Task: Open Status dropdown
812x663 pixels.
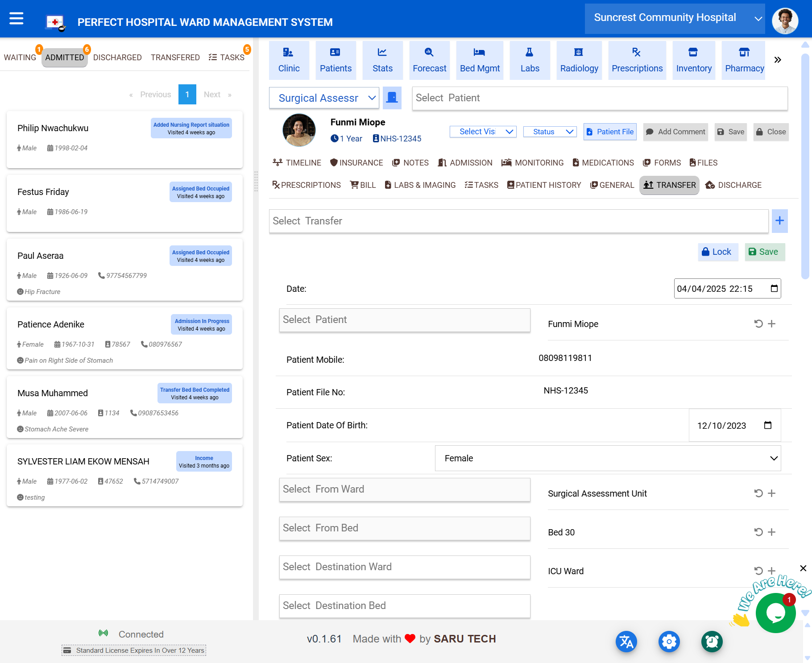Action: pos(550,132)
